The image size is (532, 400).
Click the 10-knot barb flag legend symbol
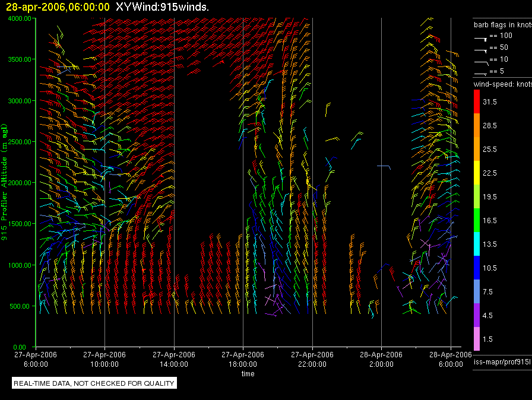[482, 63]
